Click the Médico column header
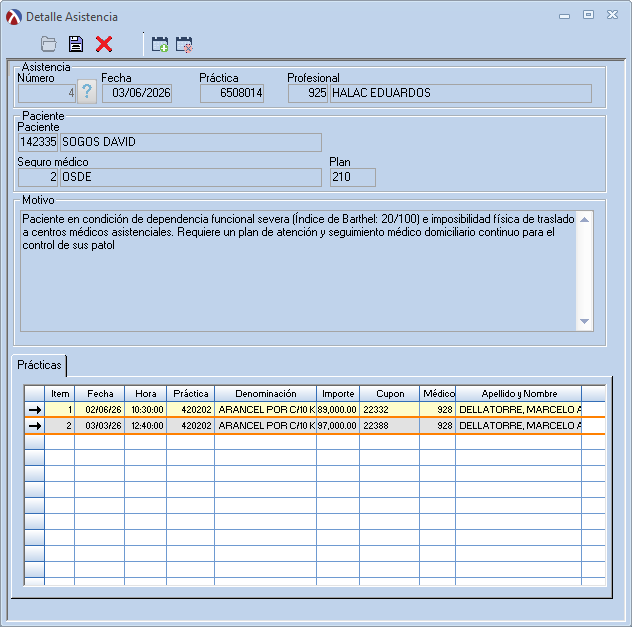 [438, 394]
